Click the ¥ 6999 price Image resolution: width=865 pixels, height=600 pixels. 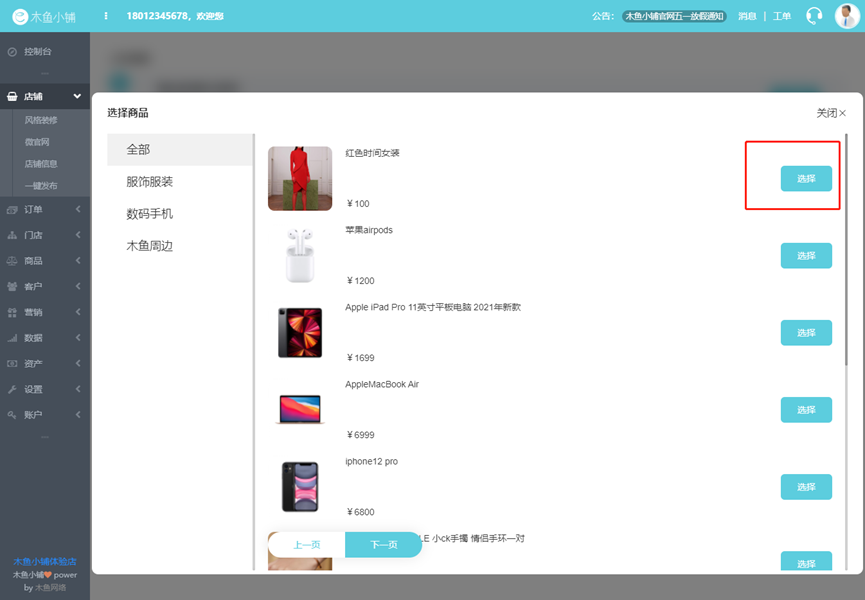[360, 435]
